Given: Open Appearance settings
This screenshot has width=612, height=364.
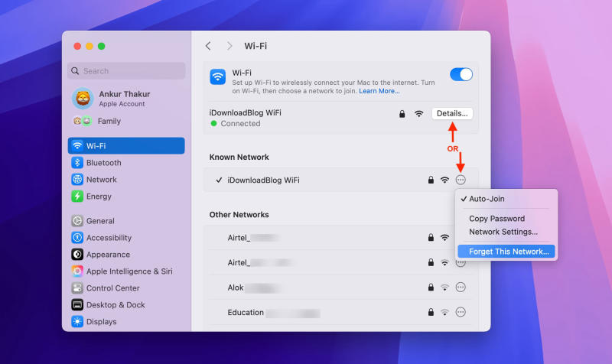Looking at the screenshot, I should 108,255.
